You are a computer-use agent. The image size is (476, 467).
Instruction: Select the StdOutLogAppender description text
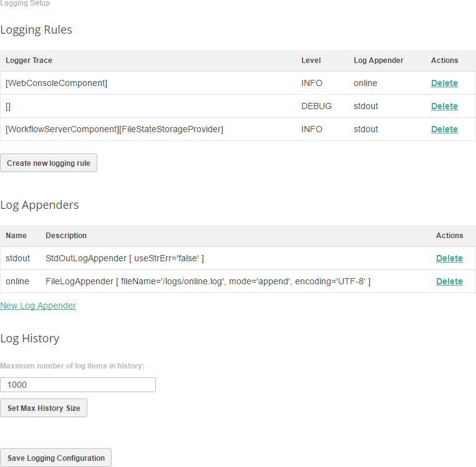pos(125,258)
